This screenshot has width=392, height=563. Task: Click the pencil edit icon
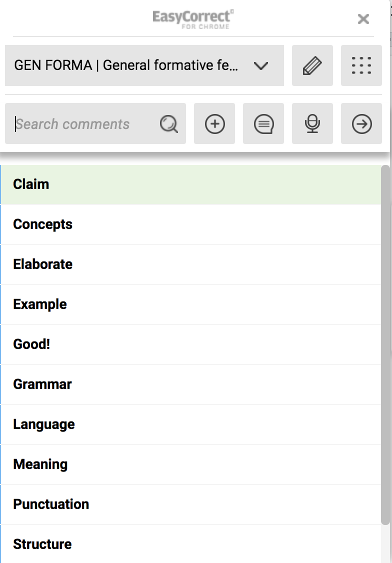pyautogui.click(x=312, y=65)
